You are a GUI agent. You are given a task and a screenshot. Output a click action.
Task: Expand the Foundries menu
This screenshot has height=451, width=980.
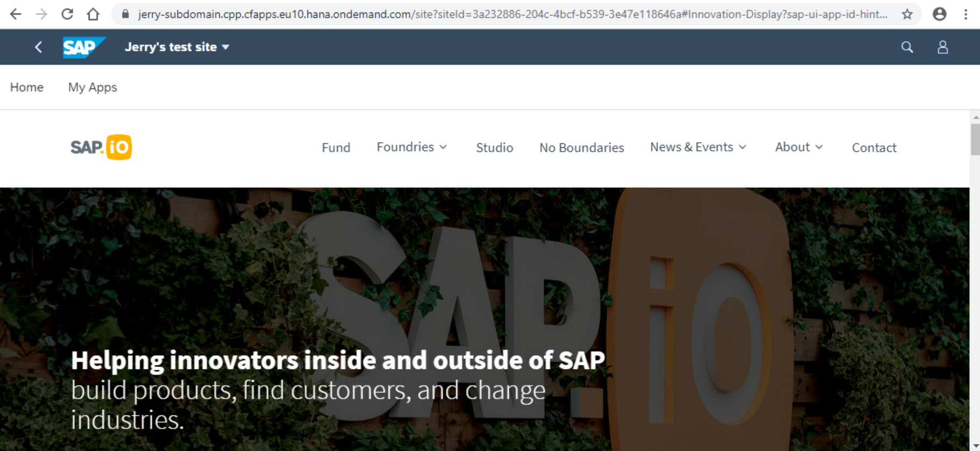412,147
